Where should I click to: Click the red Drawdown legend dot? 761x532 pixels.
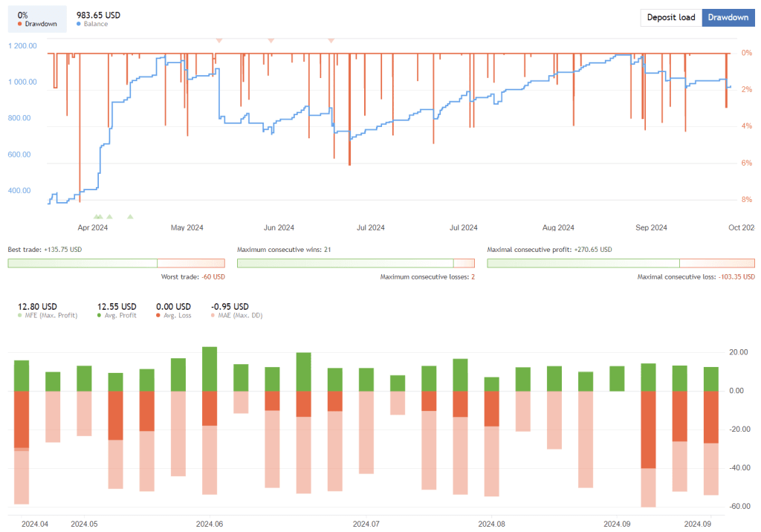click(19, 23)
